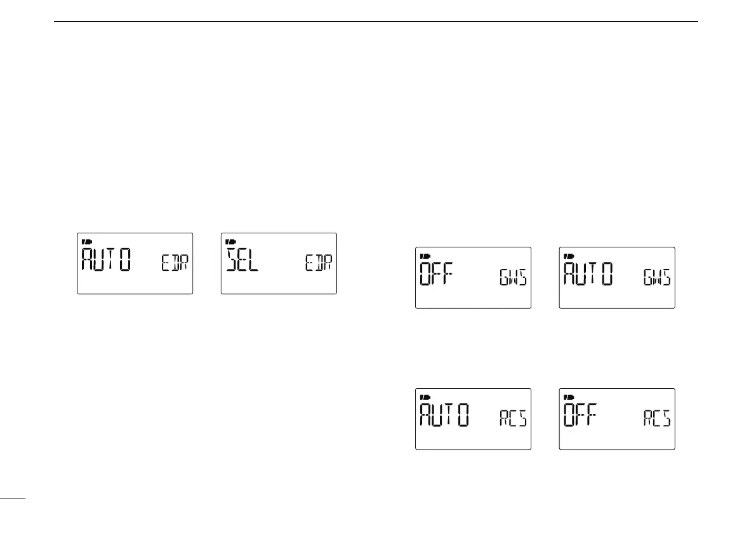Click battery icon on AUTO EDR display
Screen dimensions: 756x534
[x=86, y=242]
